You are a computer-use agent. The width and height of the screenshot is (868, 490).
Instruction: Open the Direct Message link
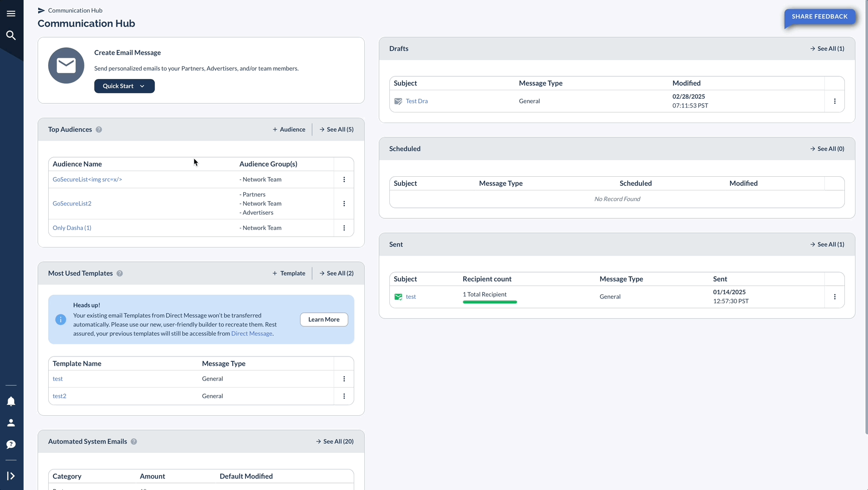(252, 334)
